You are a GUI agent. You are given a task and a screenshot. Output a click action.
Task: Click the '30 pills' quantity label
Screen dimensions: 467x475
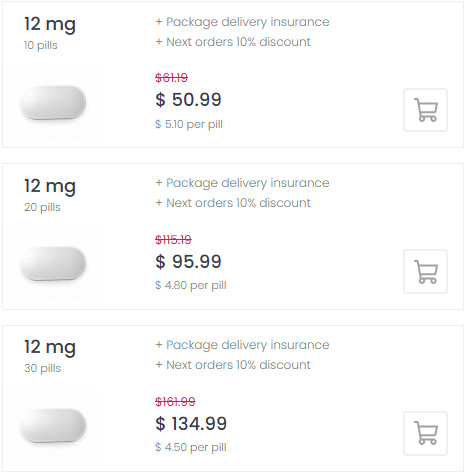pos(42,368)
